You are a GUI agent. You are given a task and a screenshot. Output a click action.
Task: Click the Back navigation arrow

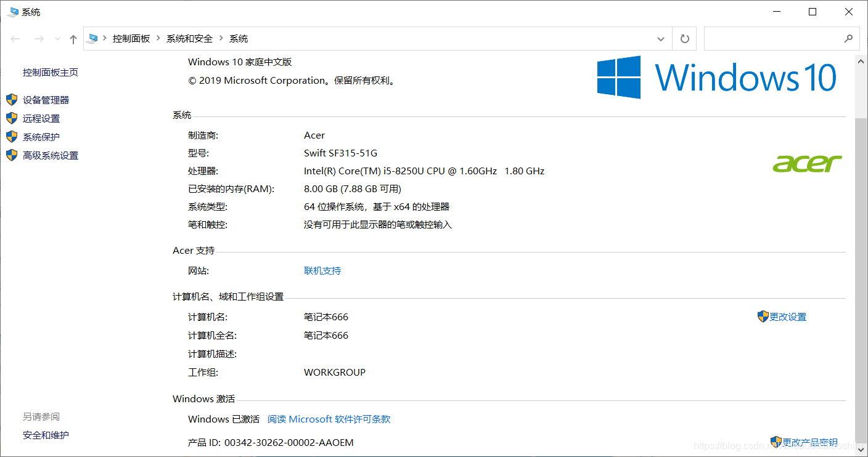[15, 39]
